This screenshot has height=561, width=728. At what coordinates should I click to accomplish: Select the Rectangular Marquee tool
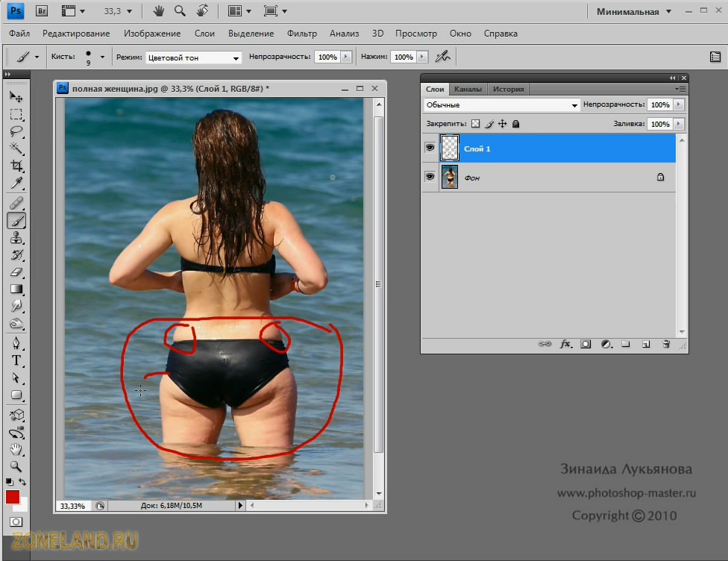pyautogui.click(x=16, y=114)
